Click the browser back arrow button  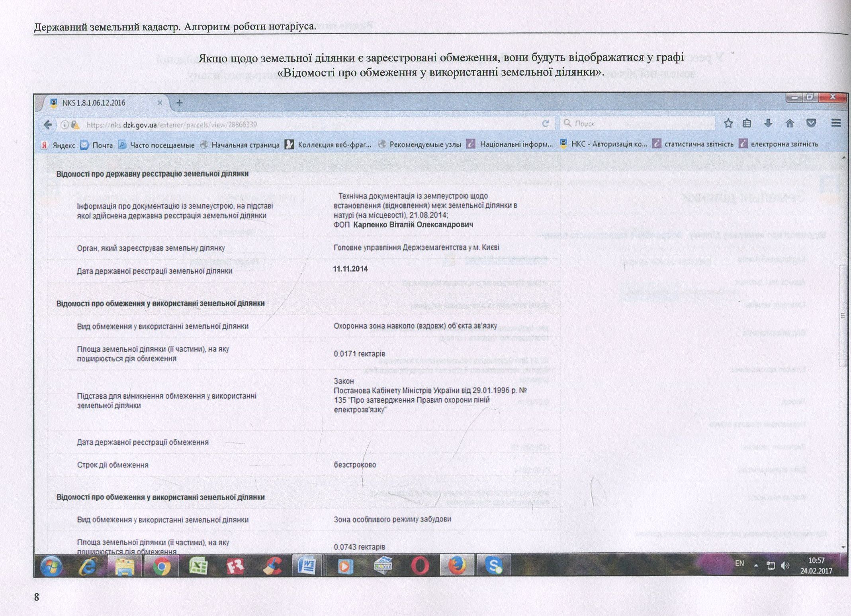click(x=47, y=125)
